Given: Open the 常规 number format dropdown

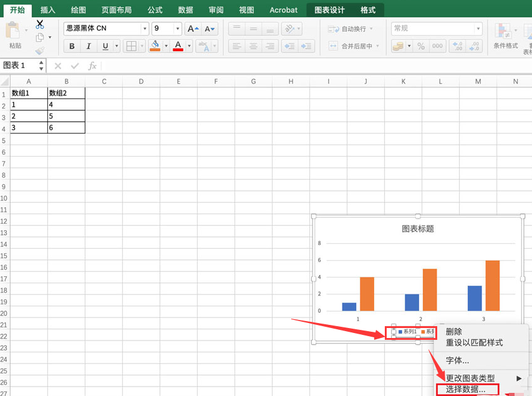Looking at the screenshot, I should coord(478,28).
